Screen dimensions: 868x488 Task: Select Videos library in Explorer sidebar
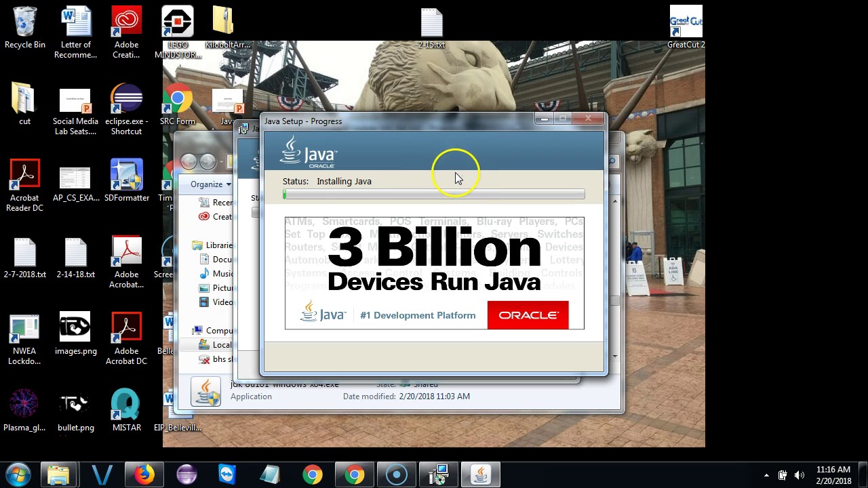[x=216, y=302]
